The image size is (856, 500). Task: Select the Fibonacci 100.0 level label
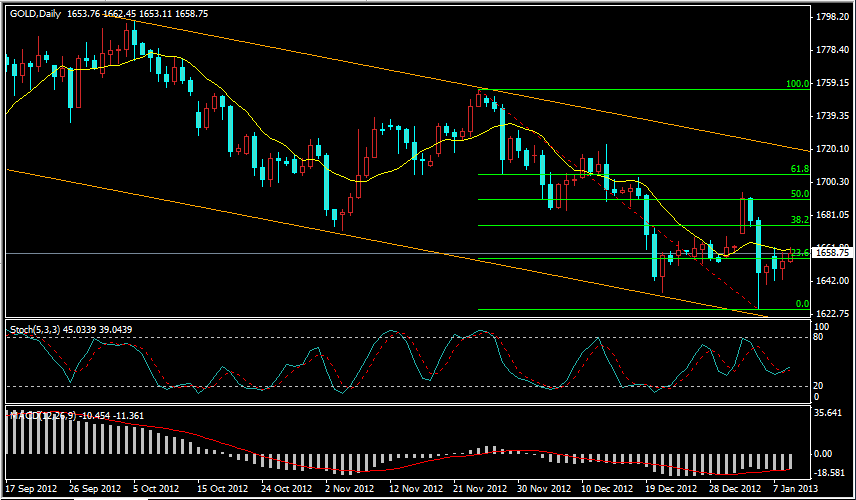tap(798, 84)
